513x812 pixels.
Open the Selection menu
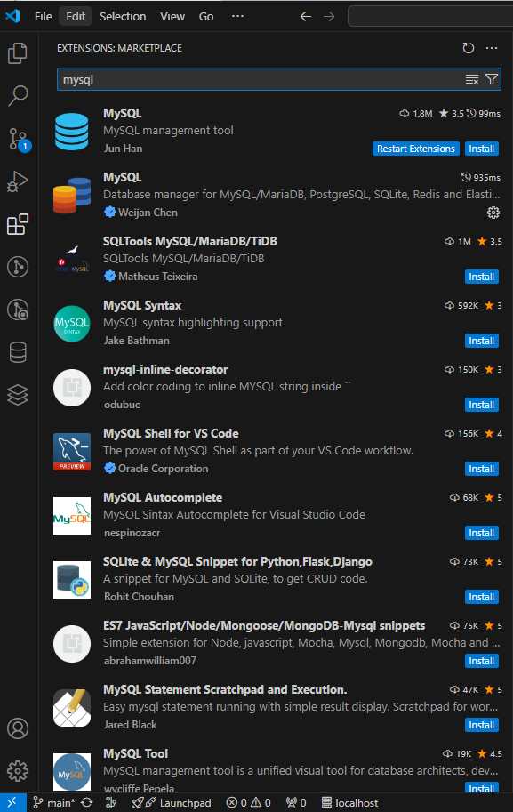pos(123,17)
